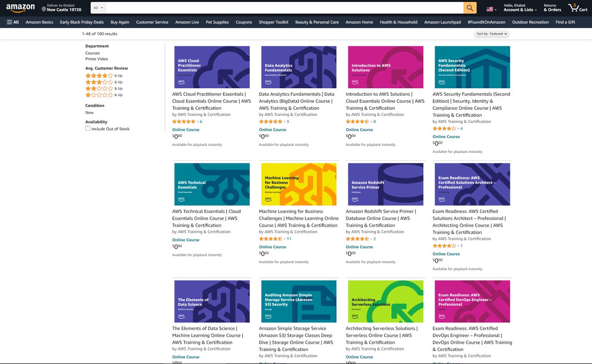Expand rating breakdown arrow next to 4 reviews

point(458,128)
